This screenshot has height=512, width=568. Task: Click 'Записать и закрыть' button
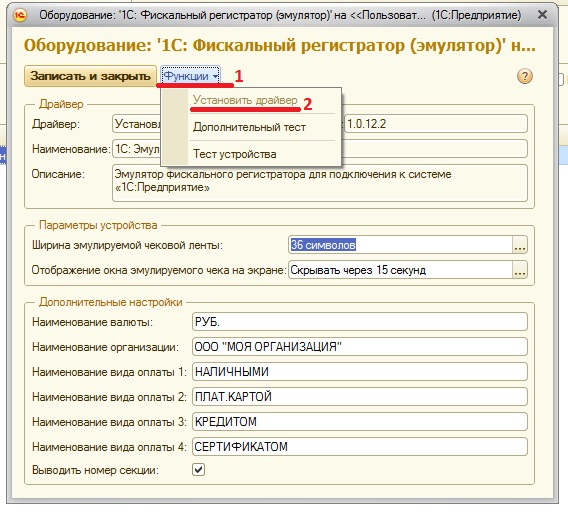coord(90,76)
